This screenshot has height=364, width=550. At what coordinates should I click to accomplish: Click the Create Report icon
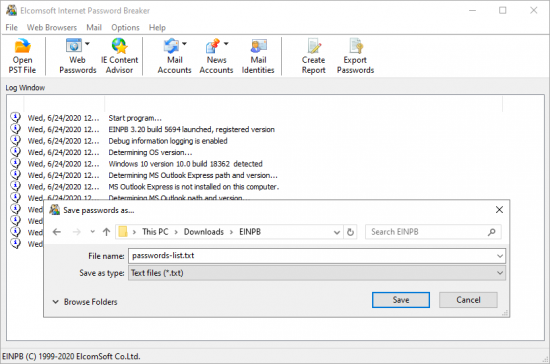(314, 56)
